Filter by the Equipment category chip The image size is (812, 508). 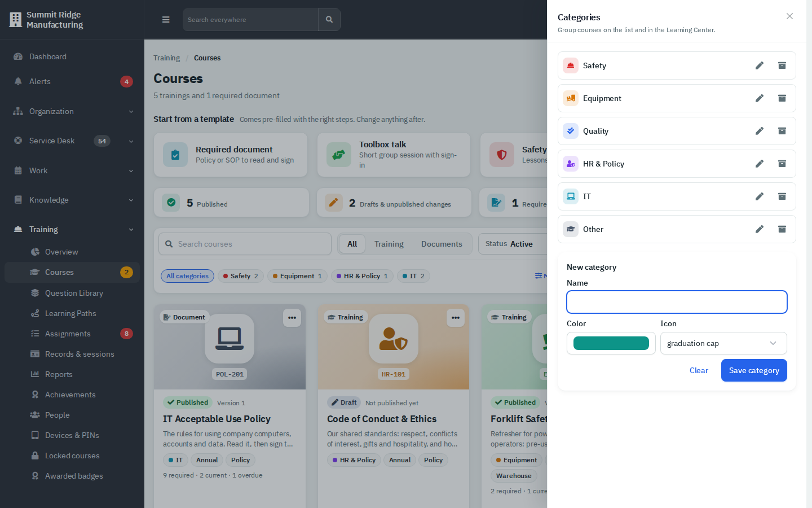[297, 276]
